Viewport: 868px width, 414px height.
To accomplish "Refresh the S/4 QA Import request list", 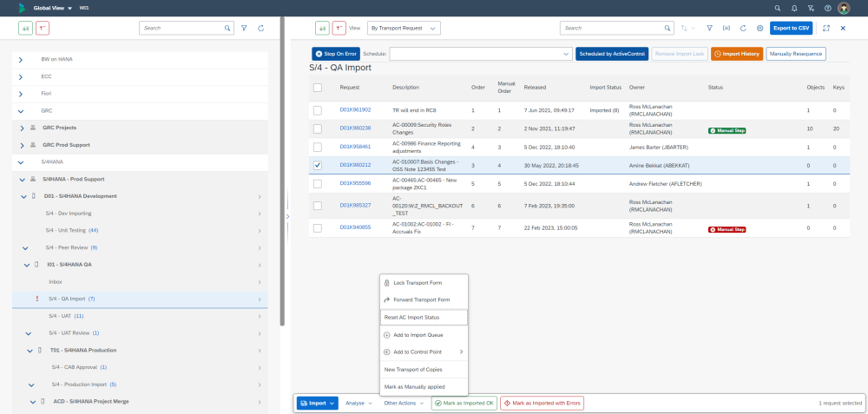I will coord(743,28).
